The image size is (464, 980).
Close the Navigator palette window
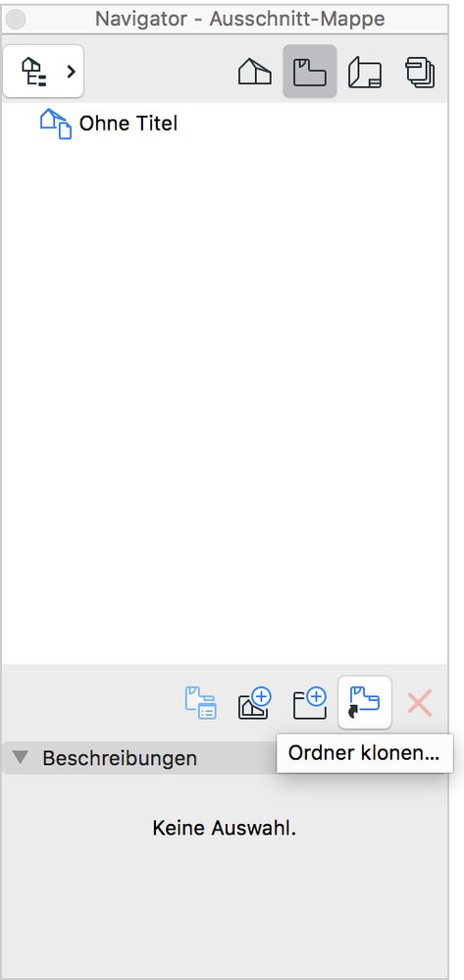click(x=15, y=20)
